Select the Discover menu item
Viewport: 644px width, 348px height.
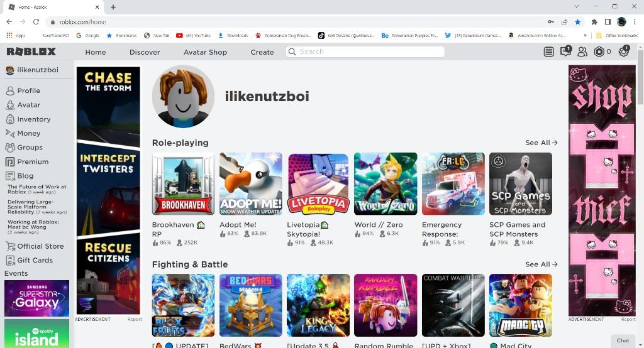click(x=145, y=52)
